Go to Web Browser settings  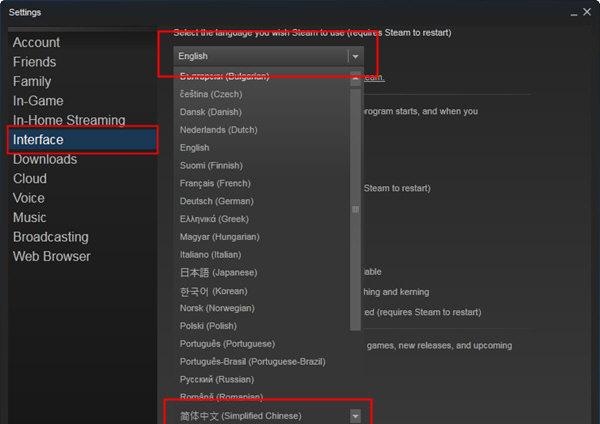52,256
